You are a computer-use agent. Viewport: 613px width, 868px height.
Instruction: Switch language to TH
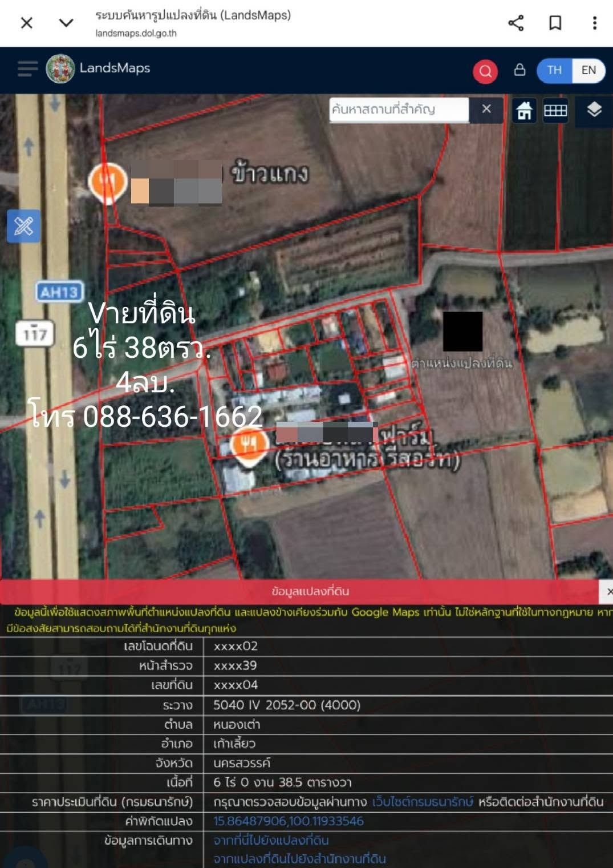tap(554, 70)
